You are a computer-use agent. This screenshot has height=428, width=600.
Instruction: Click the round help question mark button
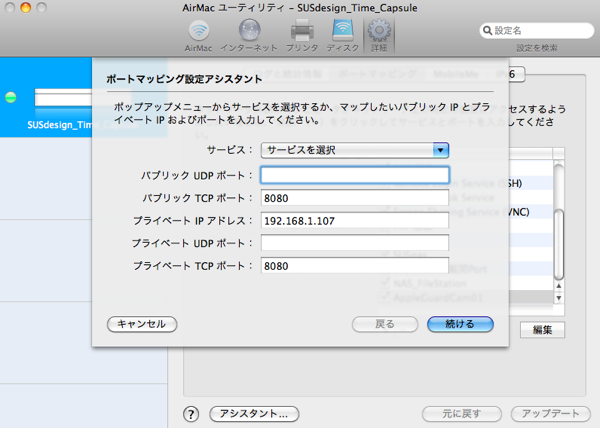click(191, 414)
